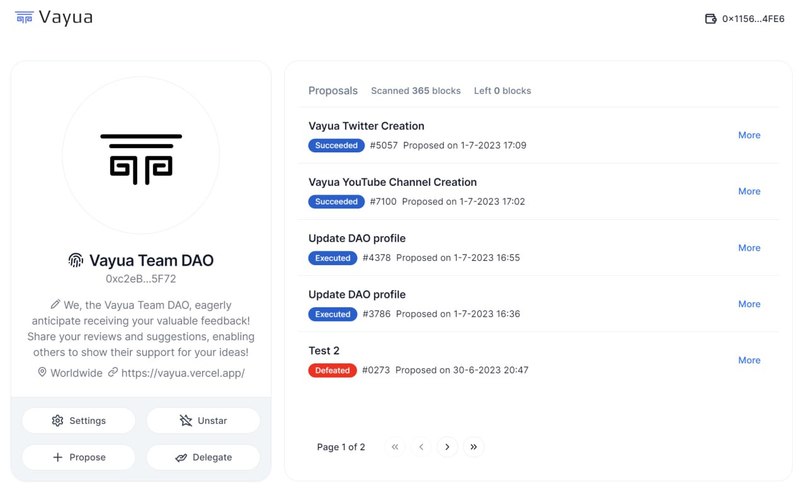Click More for Update DAO profile #4378
The width and height of the screenshot is (806, 495).
[x=749, y=248]
